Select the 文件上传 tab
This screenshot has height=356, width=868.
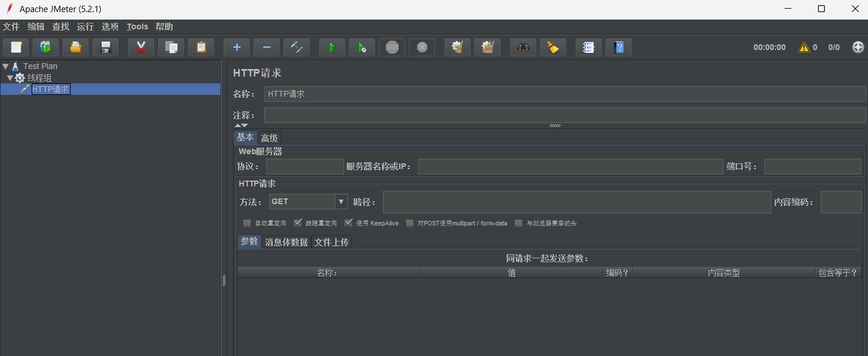pyautogui.click(x=331, y=242)
